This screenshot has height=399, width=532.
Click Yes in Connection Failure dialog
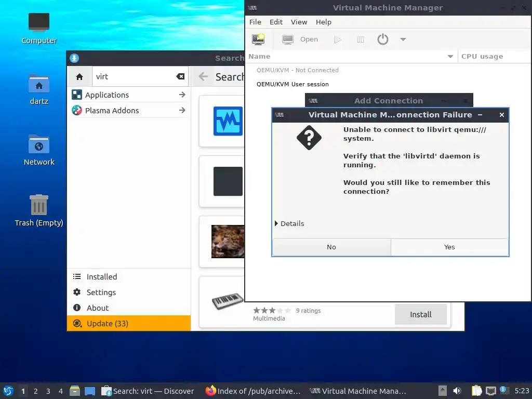tap(449, 247)
